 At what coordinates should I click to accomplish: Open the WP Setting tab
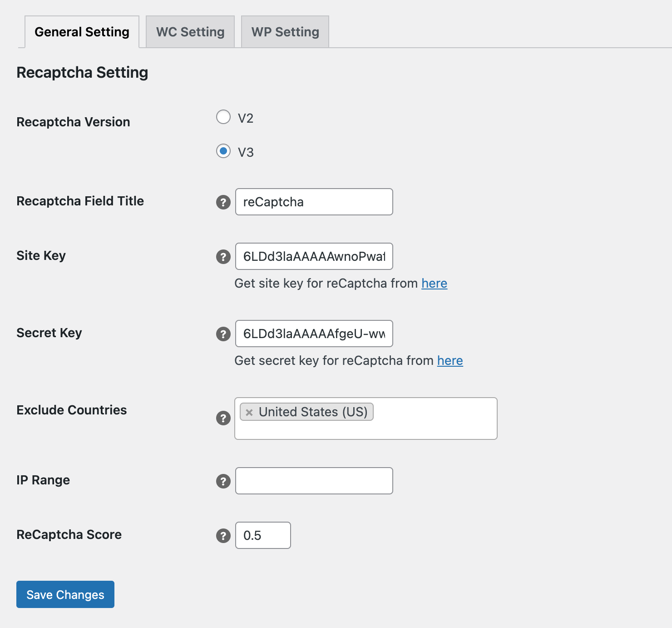click(285, 31)
